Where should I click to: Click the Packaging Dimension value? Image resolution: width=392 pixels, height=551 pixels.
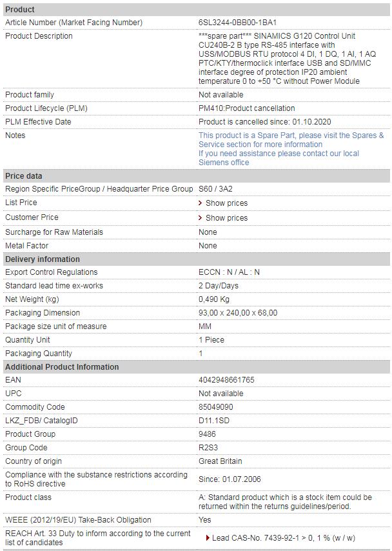[x=238, y=313]
